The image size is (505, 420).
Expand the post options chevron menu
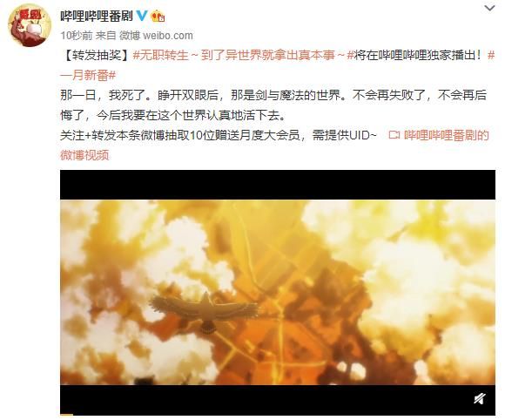(489, 9)
